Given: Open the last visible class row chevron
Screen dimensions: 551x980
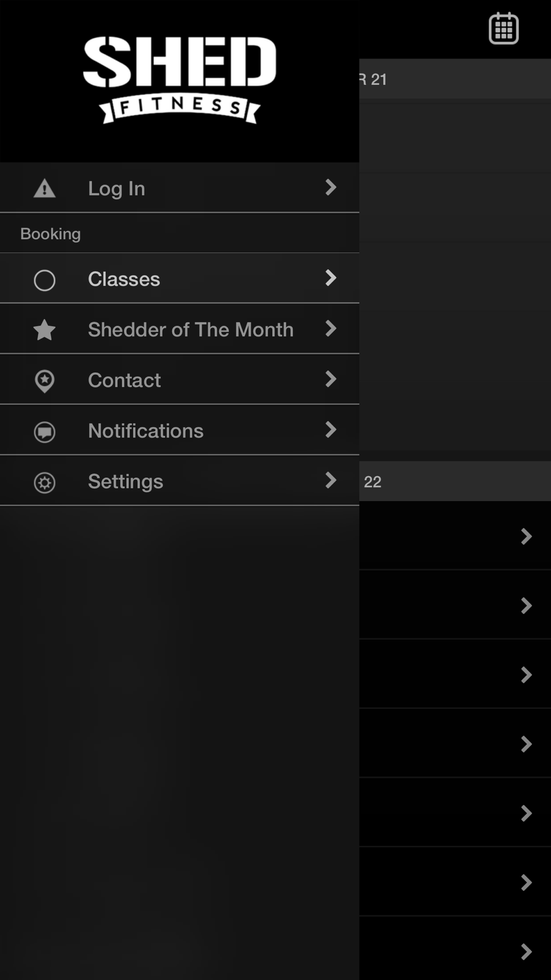Looking at the screenshot, I should 526,951.
